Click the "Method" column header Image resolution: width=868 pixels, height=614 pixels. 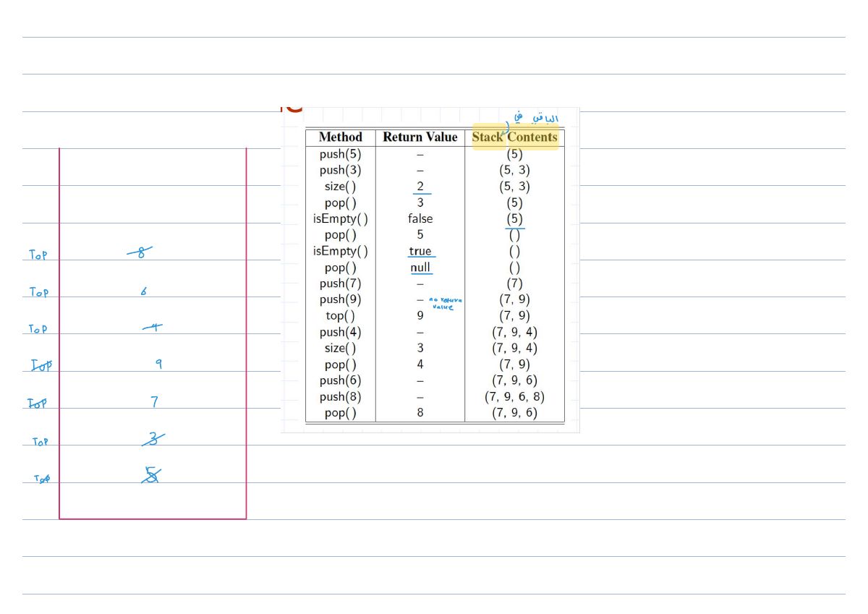click(340, 137)
